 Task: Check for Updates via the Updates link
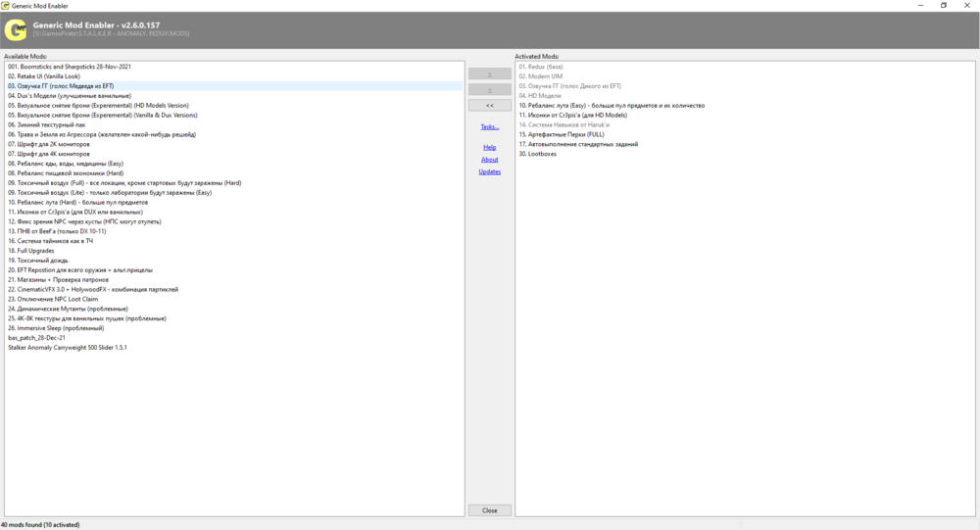tap(489, 171)
